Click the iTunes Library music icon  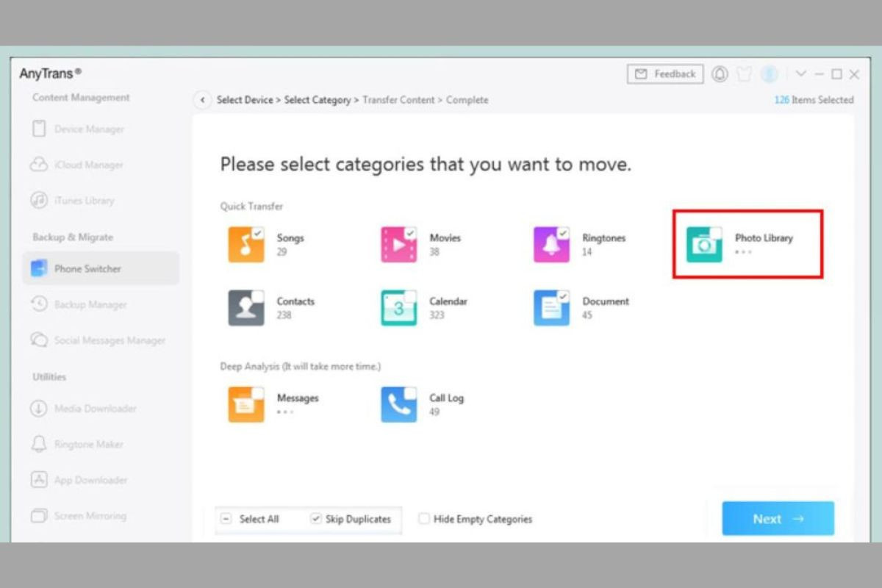39,201
